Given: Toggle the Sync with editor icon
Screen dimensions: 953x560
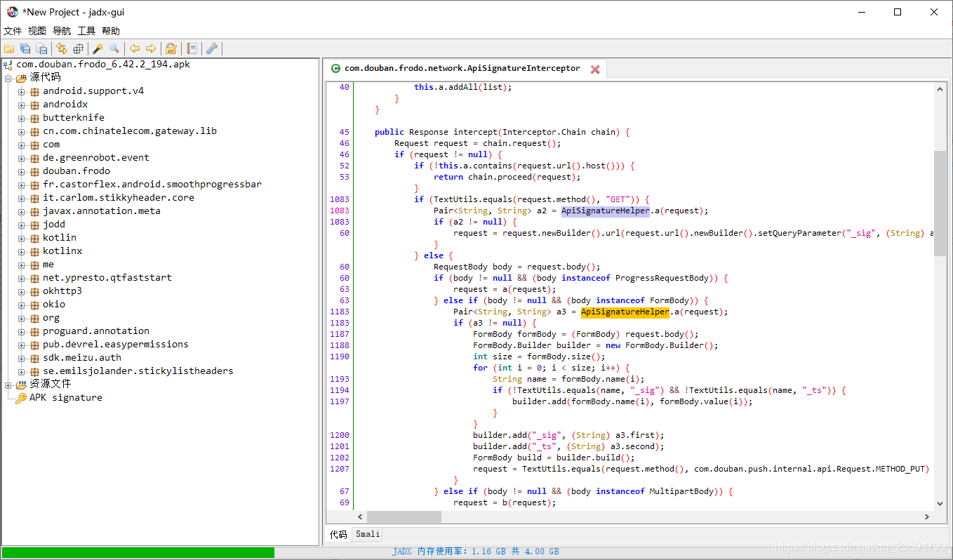Looking at the screenshot, I should 62,48.
